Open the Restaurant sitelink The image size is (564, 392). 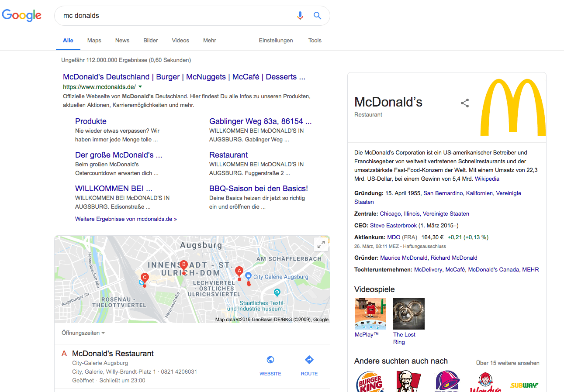click(x=228, y=155)
